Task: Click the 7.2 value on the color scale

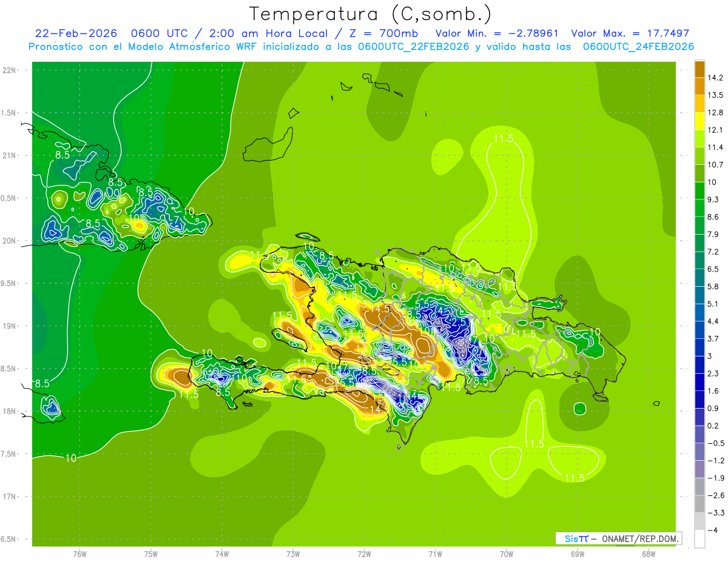Action: tap(713, 252)
